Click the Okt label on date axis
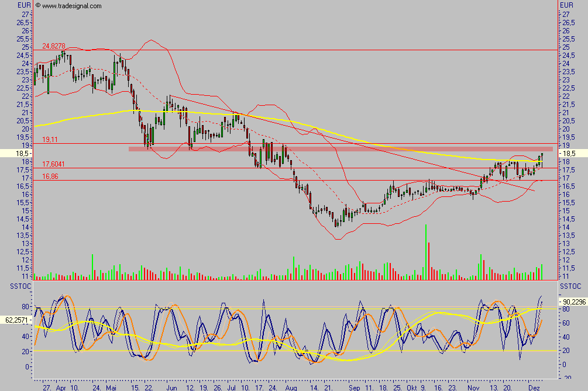 tap(412, 387)
